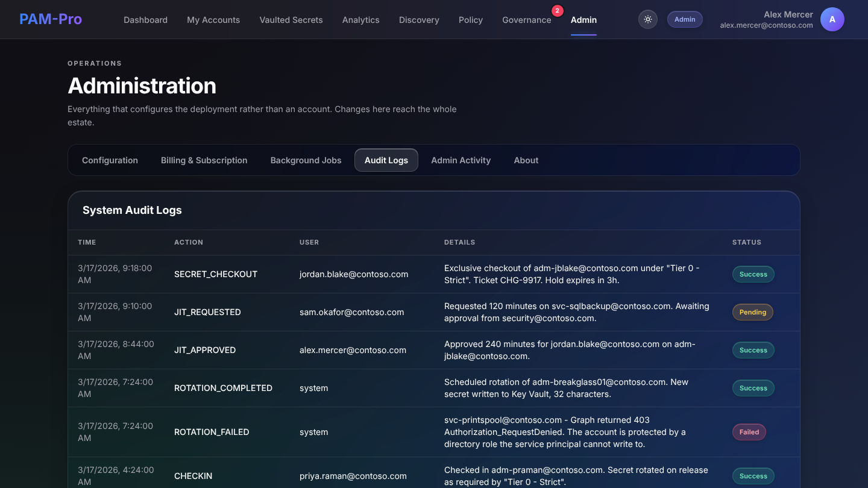
Task: Select the CHECKIN action cell
Action: (x=193, y=476)
